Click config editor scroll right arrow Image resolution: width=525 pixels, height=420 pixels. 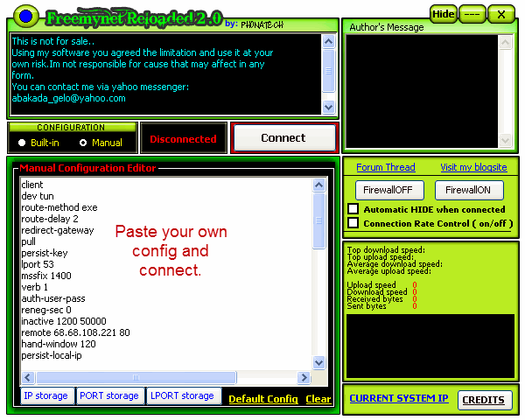coord(304,377)
